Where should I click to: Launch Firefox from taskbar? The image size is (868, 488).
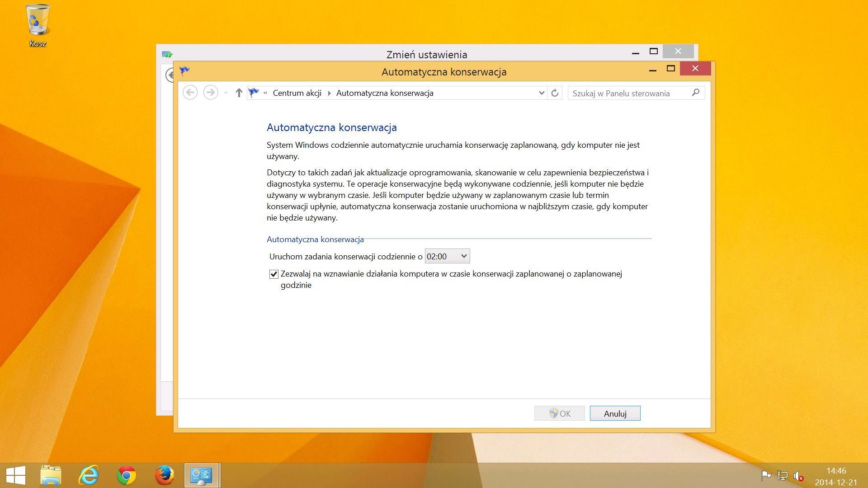click(164, 475)
